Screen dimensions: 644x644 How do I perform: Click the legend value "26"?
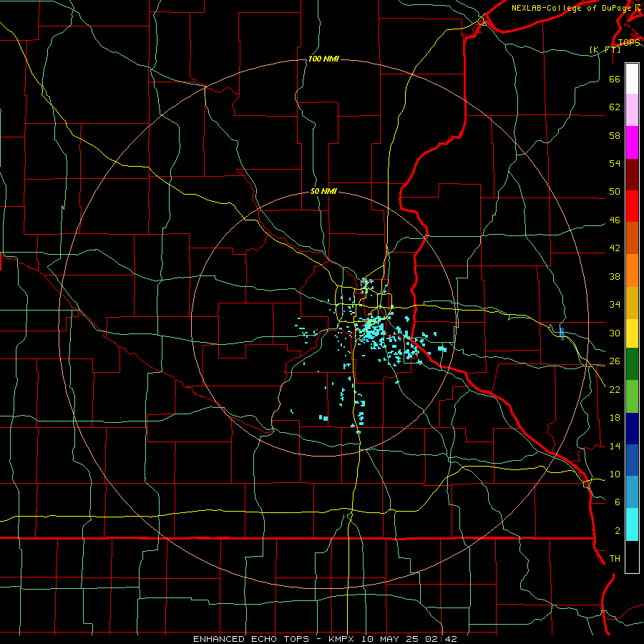click(x=615, y=361)
